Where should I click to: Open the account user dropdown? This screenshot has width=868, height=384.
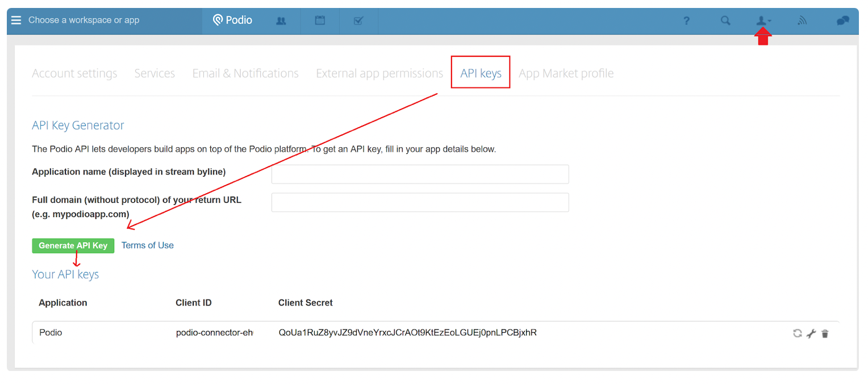pos(763,21)
